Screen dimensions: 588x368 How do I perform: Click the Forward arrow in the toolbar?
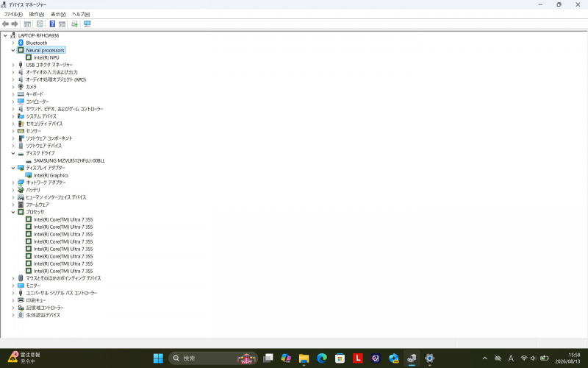pos(15,24)
